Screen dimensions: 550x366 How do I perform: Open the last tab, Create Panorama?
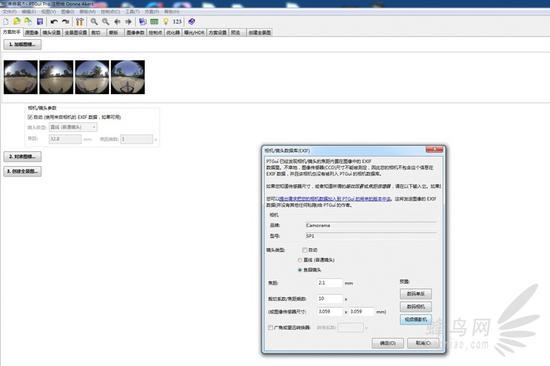[x=260, y=33]
